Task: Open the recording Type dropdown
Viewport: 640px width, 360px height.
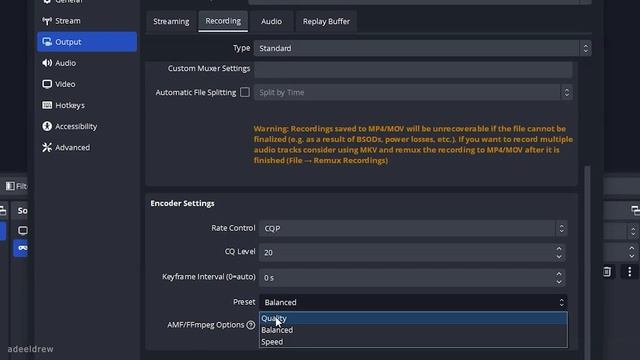Action: [x=422, y=48]
